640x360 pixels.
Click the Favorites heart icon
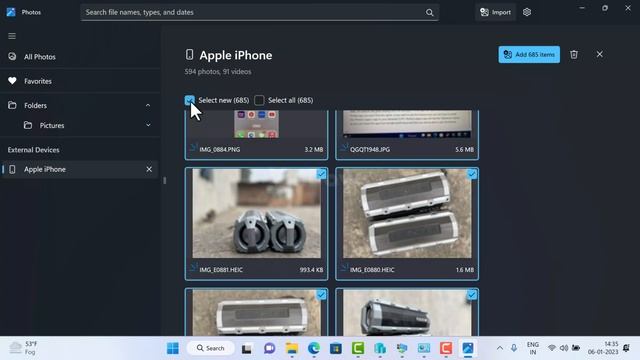[x=12, y=81]
